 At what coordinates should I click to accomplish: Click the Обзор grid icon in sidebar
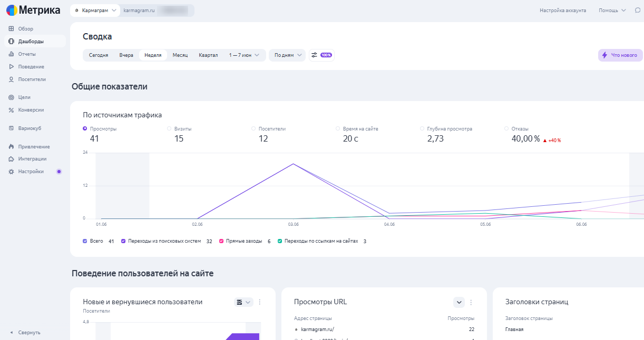(x=12, y=29)
